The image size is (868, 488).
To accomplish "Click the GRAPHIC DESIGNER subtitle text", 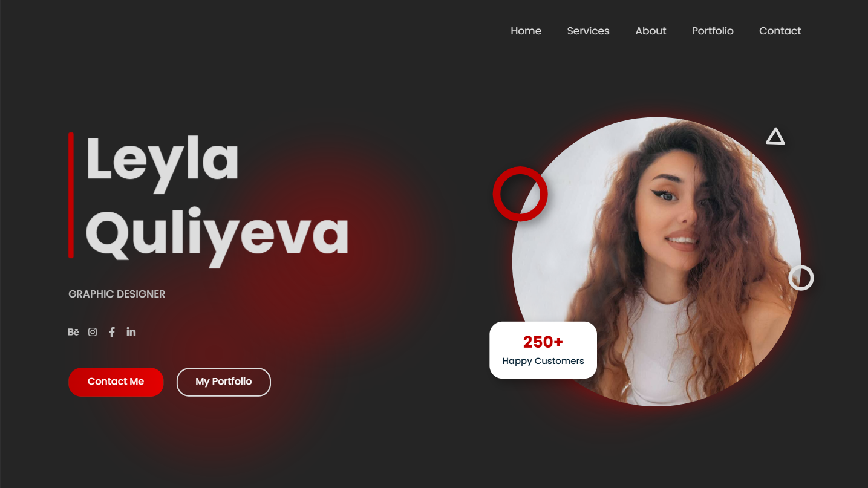I will [x=117, y=294].
